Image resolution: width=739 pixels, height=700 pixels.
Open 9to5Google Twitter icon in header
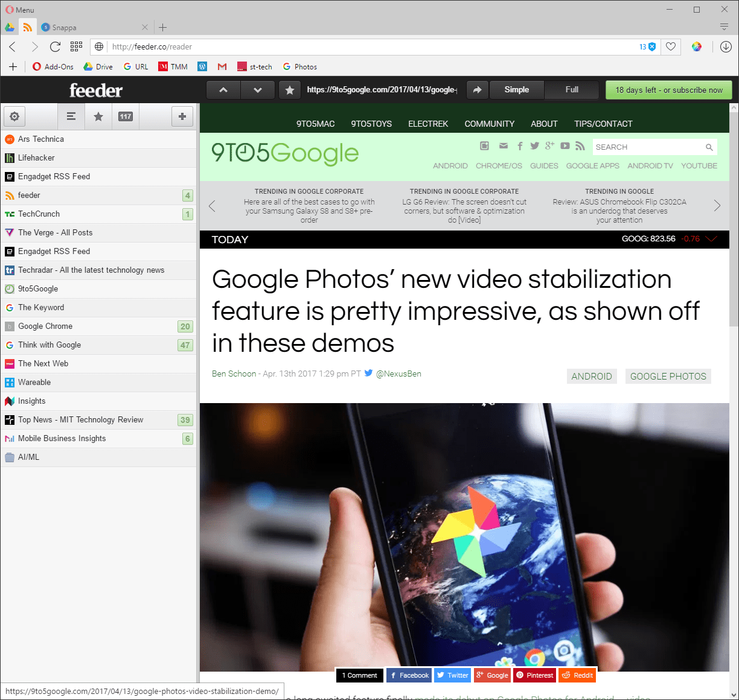(x=534, y=146)
